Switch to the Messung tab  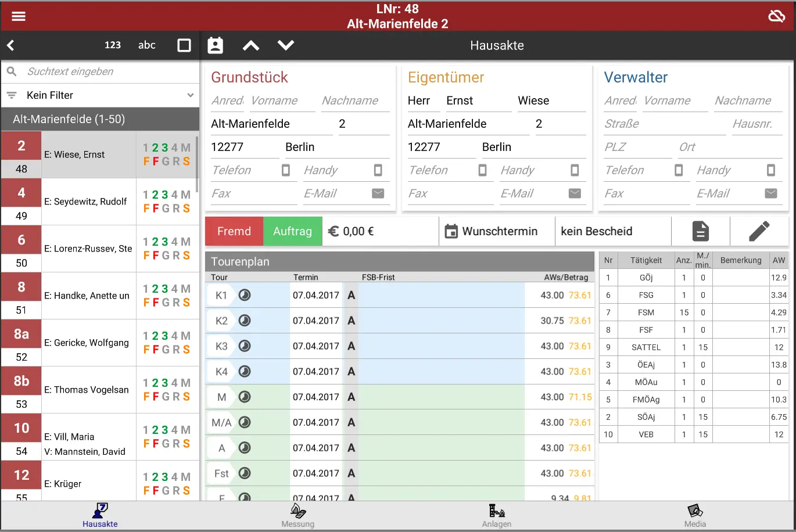(298, 516)
